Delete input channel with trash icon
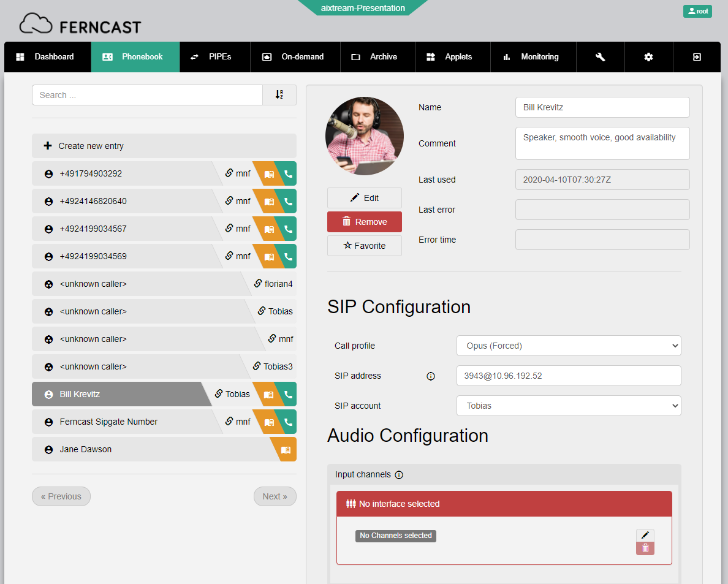This screenshot has height=584, width=728. click(x=645, y=548)
